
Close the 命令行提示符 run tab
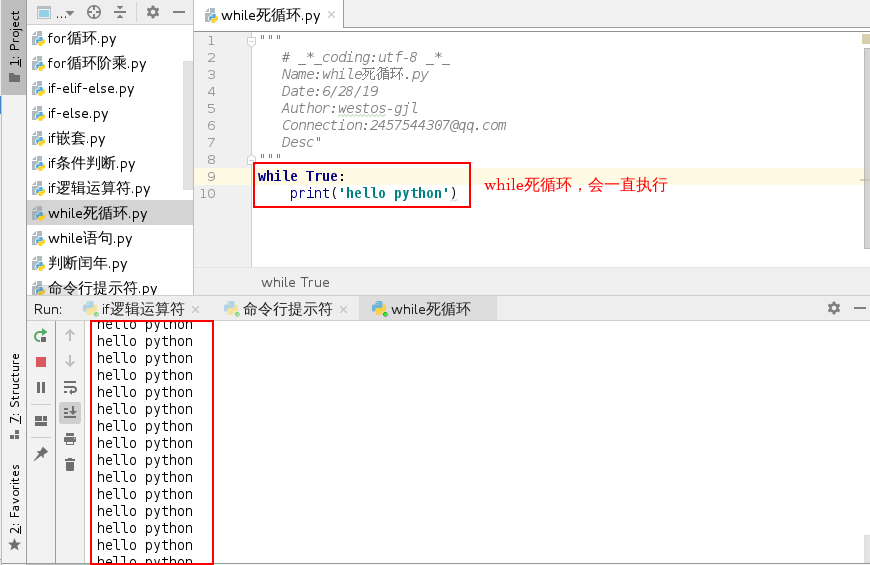[343, 309]
